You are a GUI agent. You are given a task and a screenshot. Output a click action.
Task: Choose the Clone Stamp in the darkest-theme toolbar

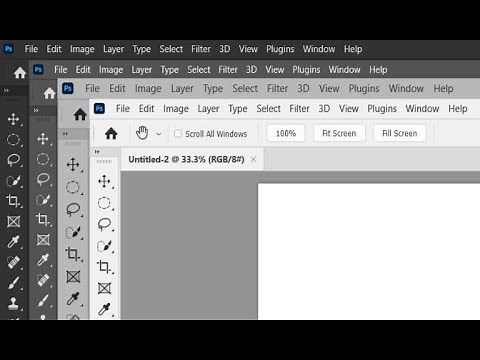pyautogui.click(x=13, y=303)
